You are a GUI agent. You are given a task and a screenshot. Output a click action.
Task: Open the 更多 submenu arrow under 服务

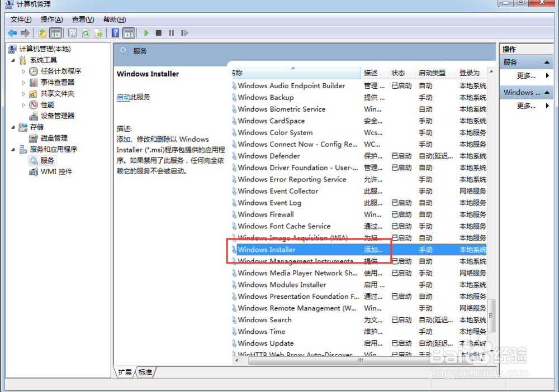pyautogui.click(x=546, y=75)
